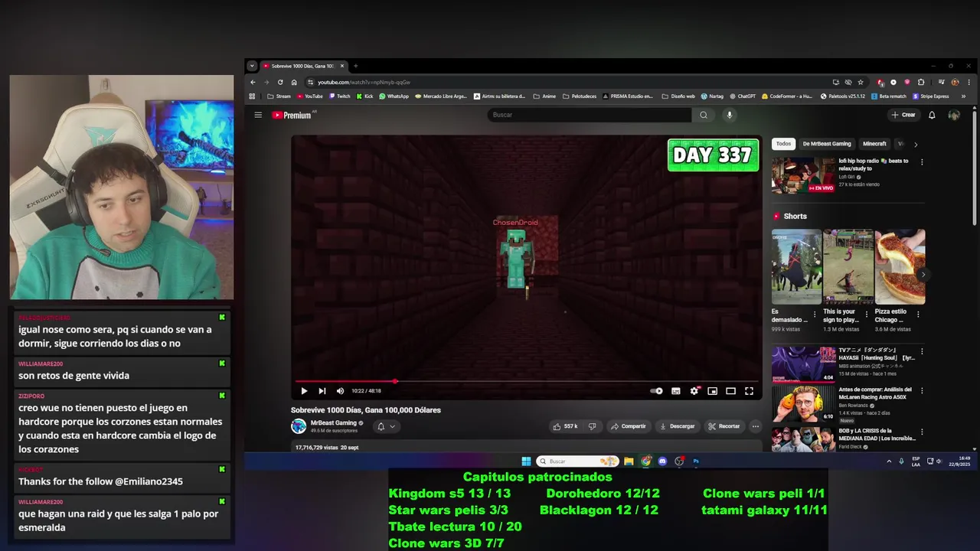
Task: Go to the YouTube Premium home logo
Action: (x=292, y=115)
